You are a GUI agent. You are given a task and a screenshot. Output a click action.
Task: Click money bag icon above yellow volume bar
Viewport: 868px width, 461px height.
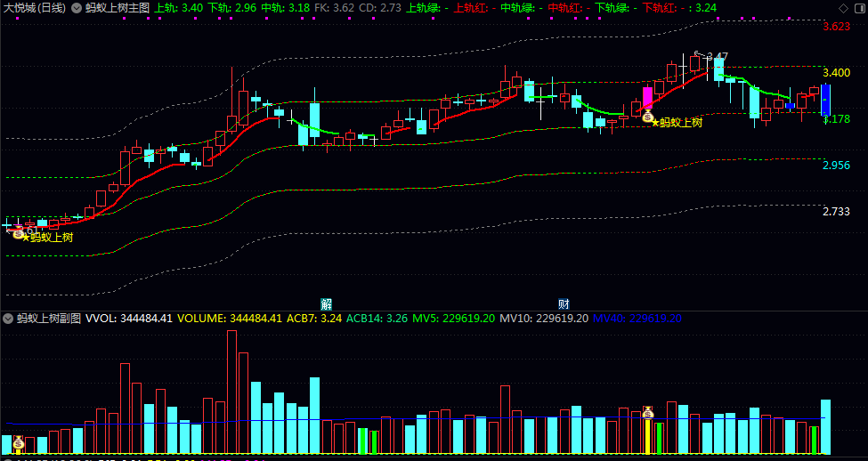(x=648, y=412)
